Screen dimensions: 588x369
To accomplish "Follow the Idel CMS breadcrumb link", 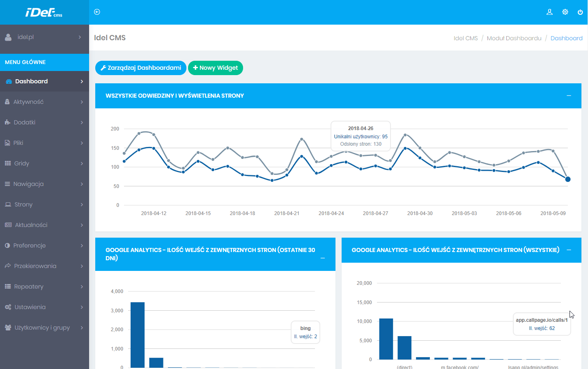I will click(466, 38).
